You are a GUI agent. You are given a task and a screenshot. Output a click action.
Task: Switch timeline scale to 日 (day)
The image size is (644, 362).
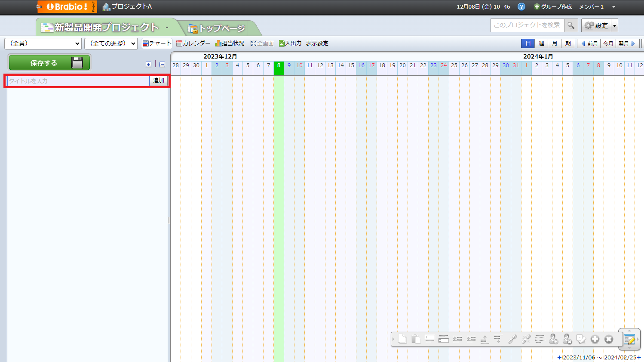pos(527,43)
